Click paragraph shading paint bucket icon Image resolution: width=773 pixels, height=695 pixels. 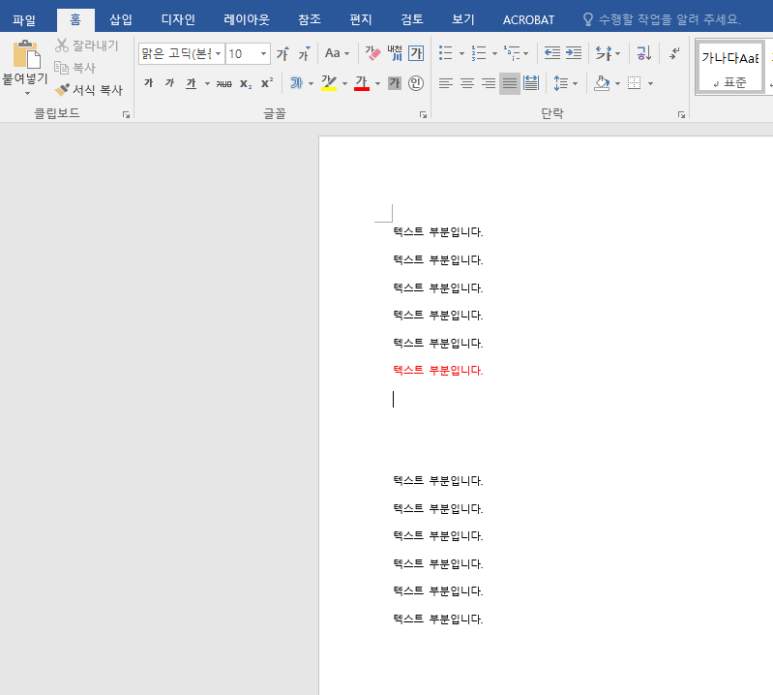pyautogui.click(x=601, y=83)
